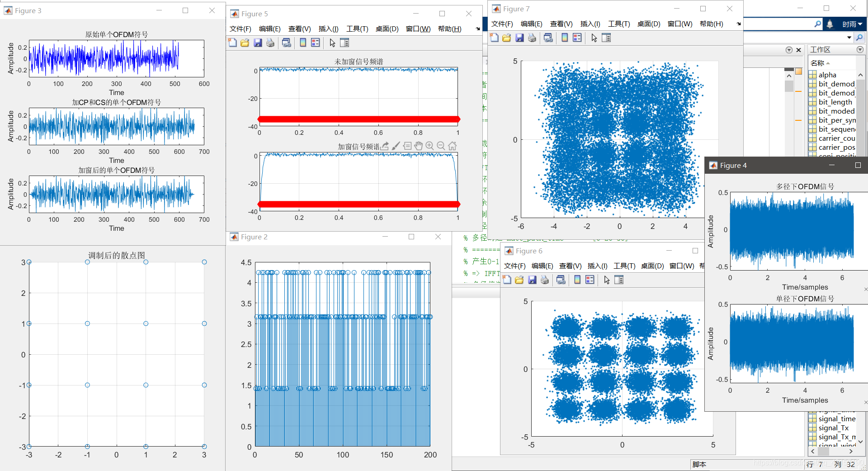
Task: Click Open File icon in Figure 5 toolbar
Action: coord(245,43)
